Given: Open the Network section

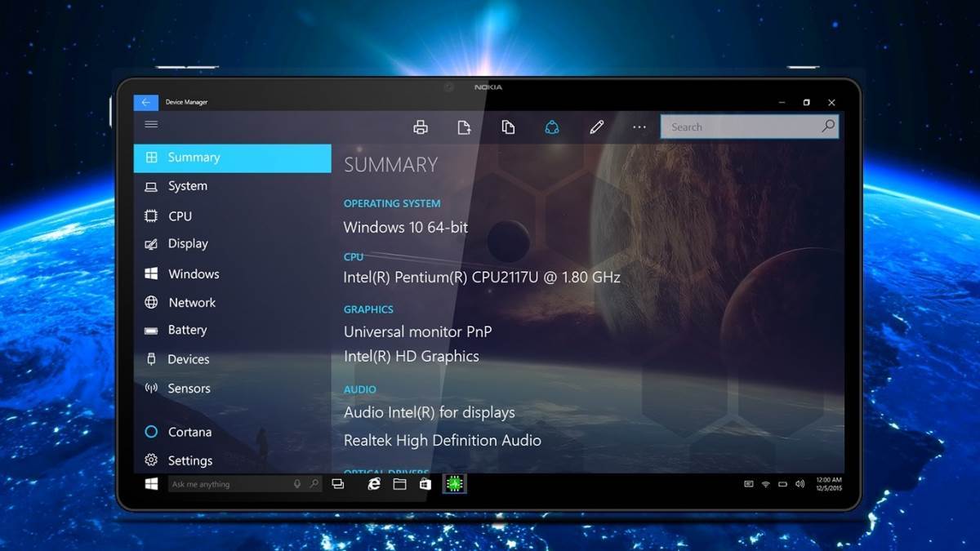Looking at the screenshot, I should coord(192,303).
